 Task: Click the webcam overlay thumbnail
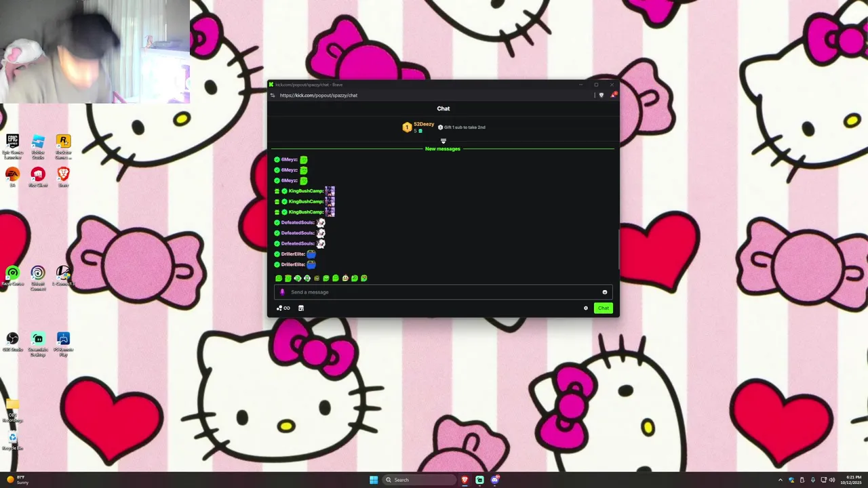[x=95, y=52]
